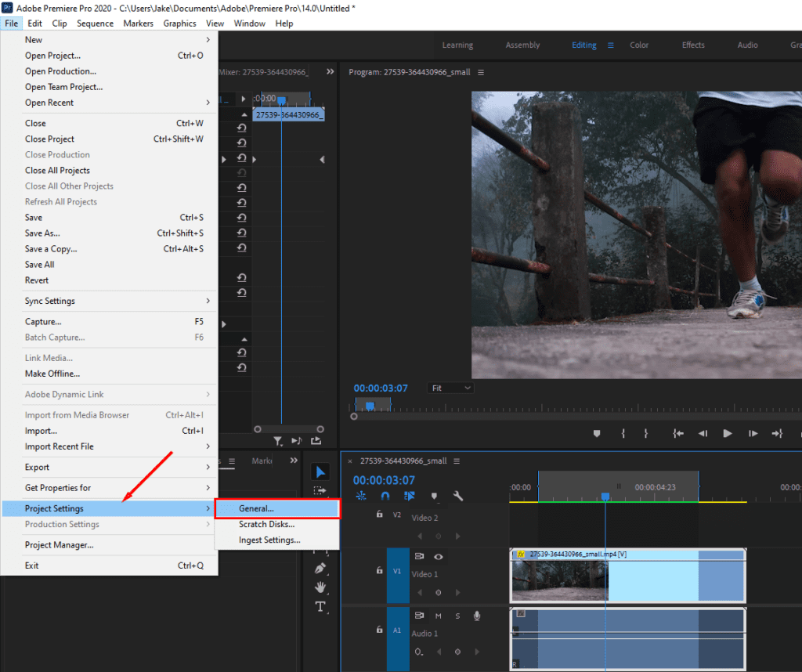Open the Fit zoom level dropdown
This screenshot has width=802, height=672.
pyautogui.click(x=452, y=388)
